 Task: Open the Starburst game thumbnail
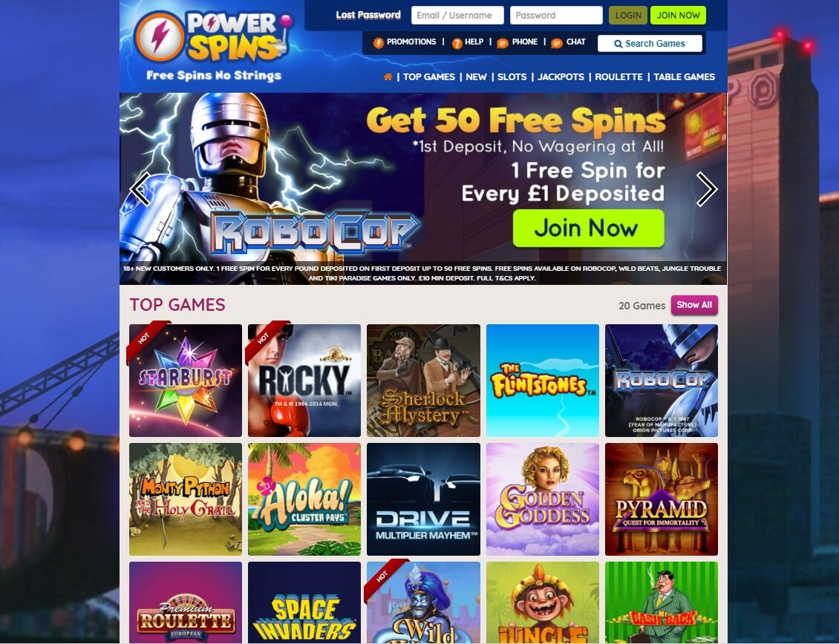click(x=186, y=381)
